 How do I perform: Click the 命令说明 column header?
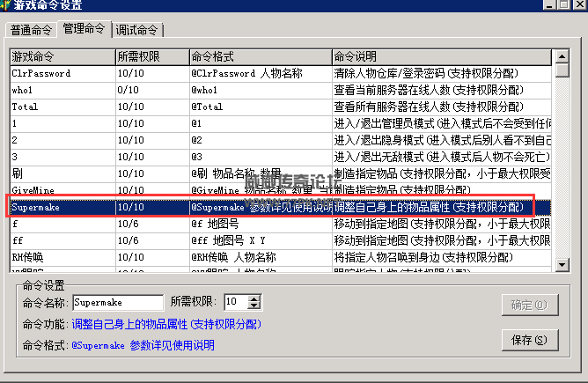tap(440, 56)
